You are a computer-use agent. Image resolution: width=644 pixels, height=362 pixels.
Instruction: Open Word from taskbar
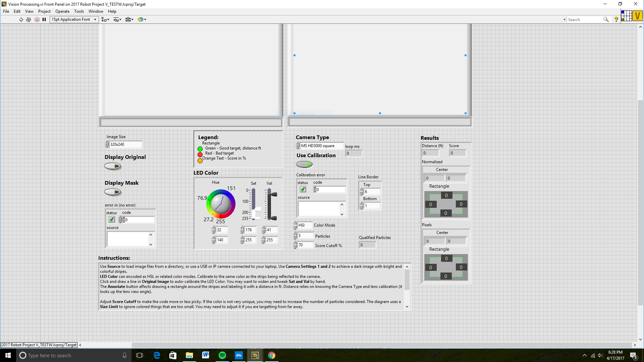pos(206,355)
